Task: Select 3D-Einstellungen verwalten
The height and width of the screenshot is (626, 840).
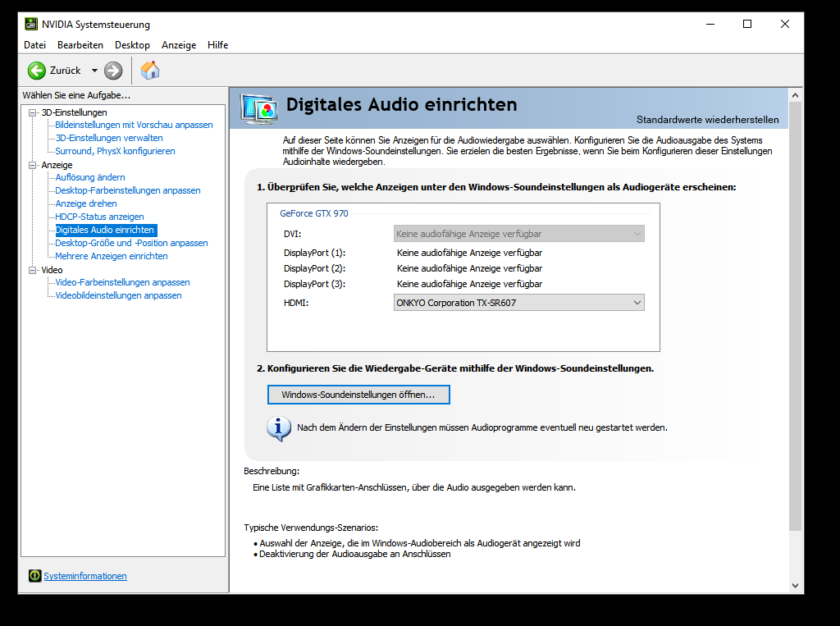Action: tap(109, 138)
